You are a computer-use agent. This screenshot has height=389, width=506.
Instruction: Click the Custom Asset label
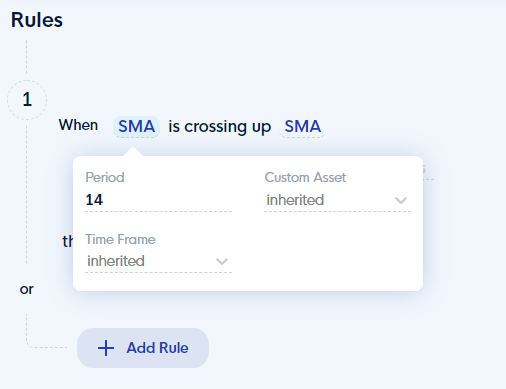(x=305, y=177)
